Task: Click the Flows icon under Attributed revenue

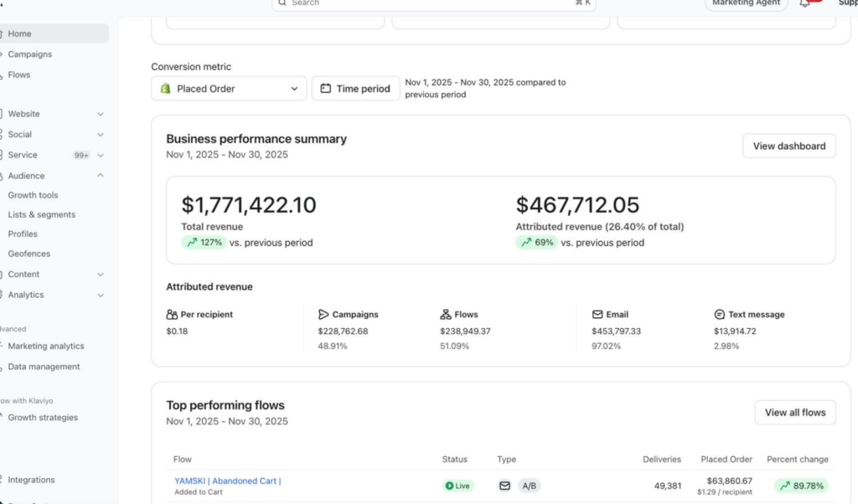Action: (445, 315)
